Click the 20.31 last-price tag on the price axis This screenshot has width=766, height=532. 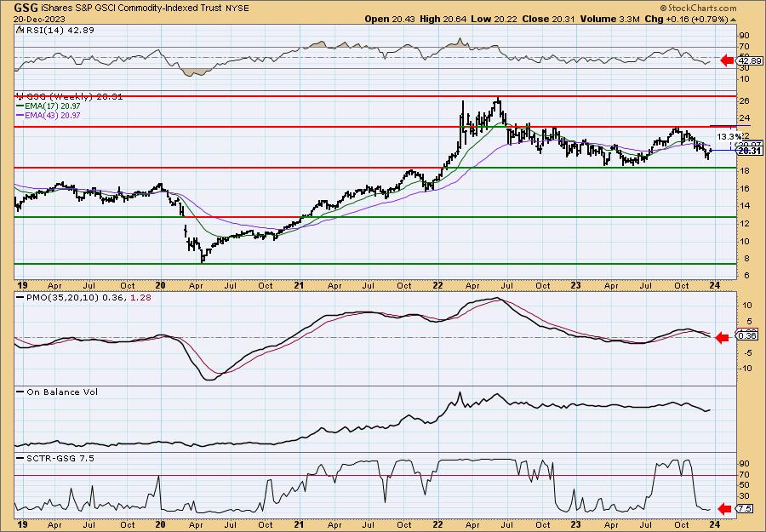coord(750,151)
